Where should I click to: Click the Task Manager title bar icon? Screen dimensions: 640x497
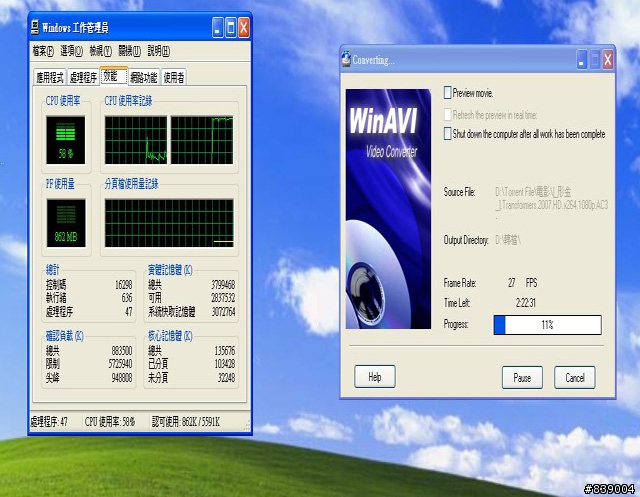coord(36,27)
